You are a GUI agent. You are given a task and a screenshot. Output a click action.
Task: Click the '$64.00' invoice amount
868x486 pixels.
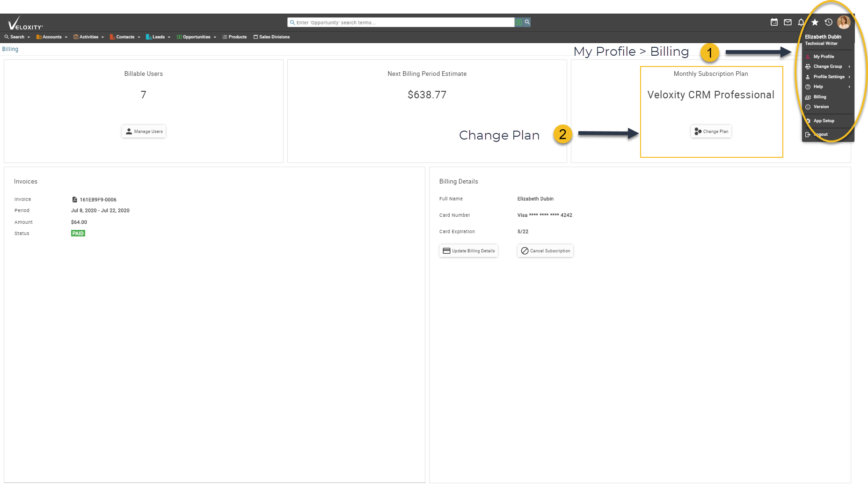coord(79,222)
